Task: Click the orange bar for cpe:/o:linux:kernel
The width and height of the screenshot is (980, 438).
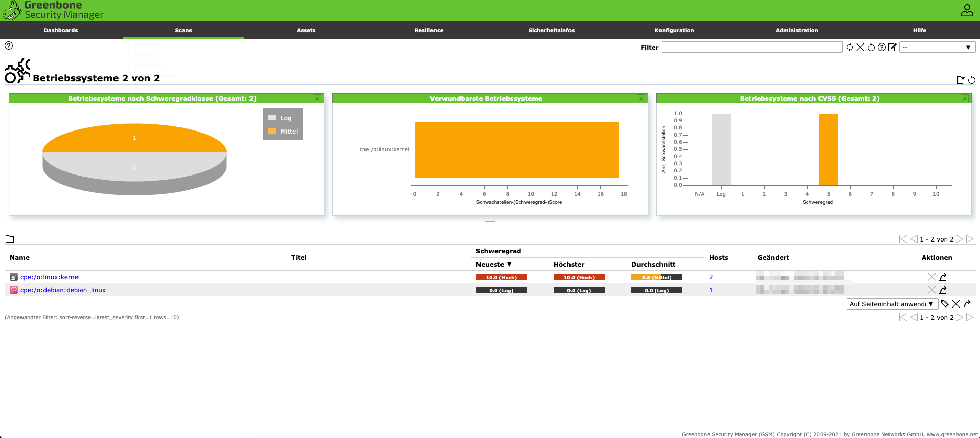Action: [x=516, y=149]
